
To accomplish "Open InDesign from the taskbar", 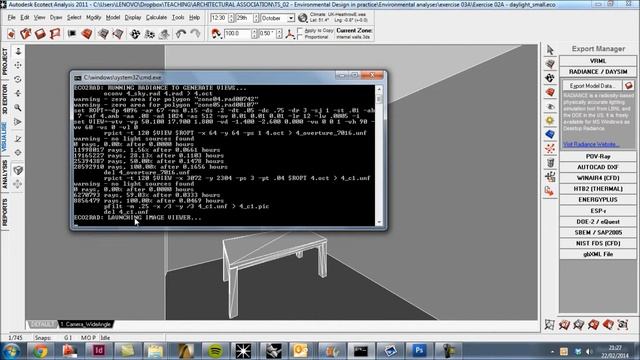I will (x=98, y=351).
